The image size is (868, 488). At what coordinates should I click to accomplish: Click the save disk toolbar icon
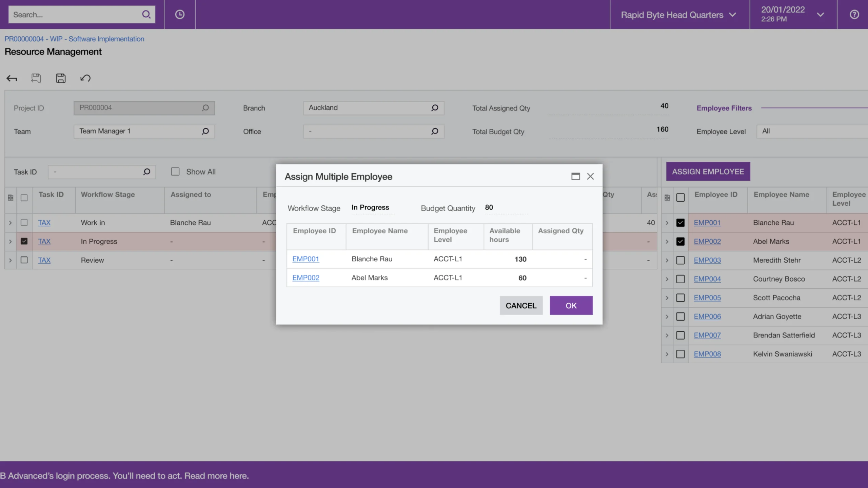pyautogui.click(x=61, y=78)
